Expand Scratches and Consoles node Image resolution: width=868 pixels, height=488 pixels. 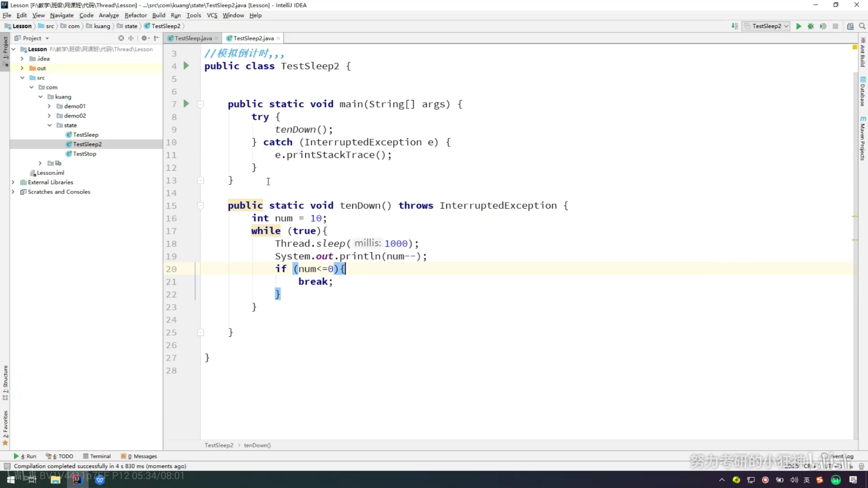pyautogui.click(x=13, y=192)
